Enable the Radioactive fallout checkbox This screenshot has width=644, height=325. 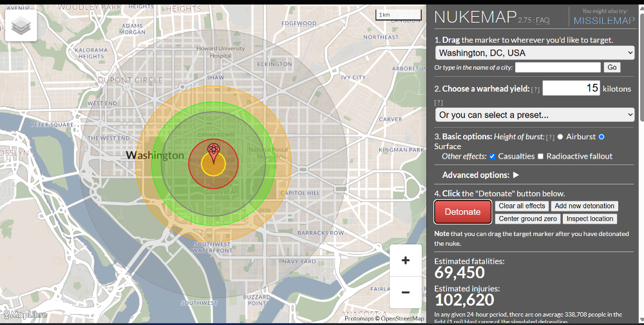(540, 156)
